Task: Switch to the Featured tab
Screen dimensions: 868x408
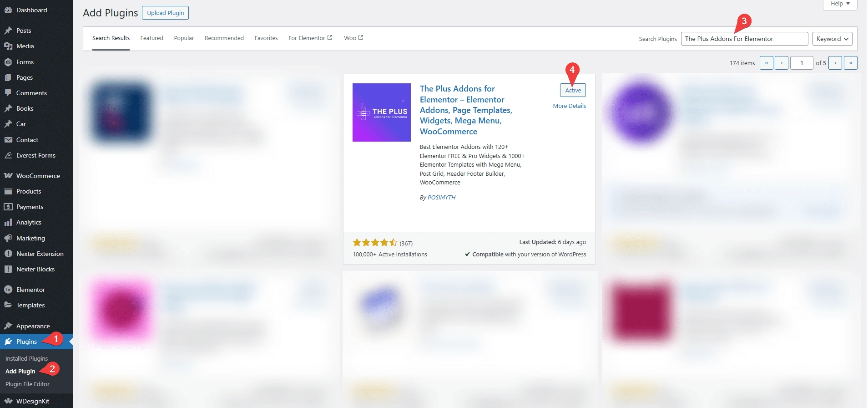Action: pyautogui.click(x=151, y=38)
